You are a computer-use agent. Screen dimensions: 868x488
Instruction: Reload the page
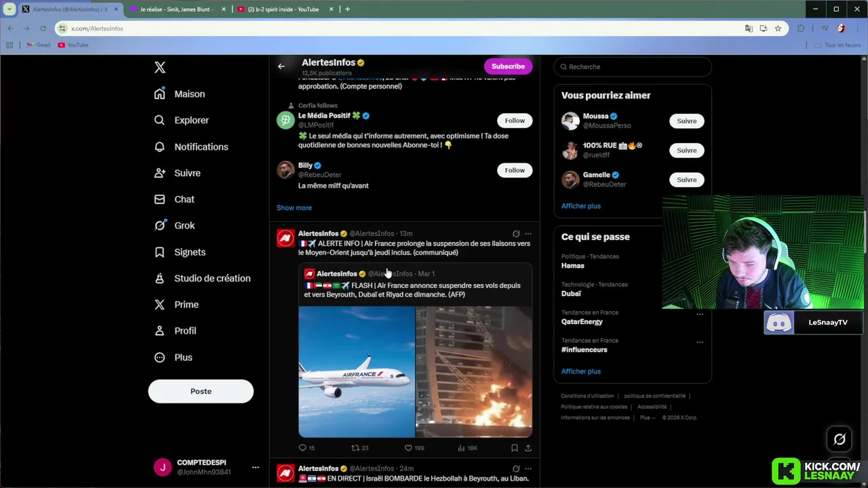43,28
